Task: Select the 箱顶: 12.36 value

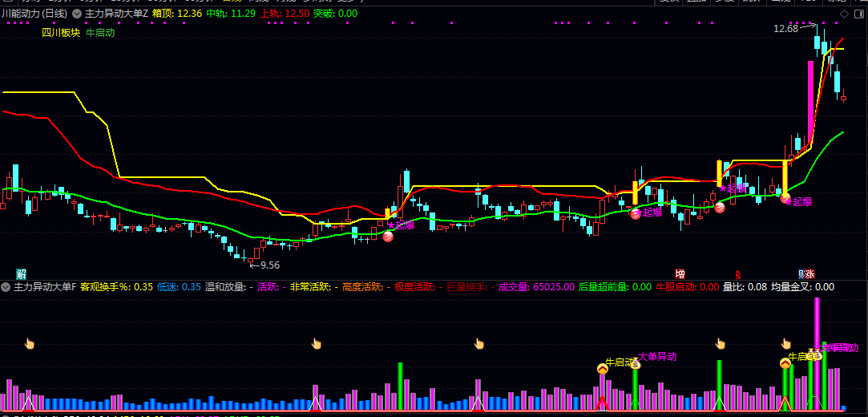Action: [176, 14]
